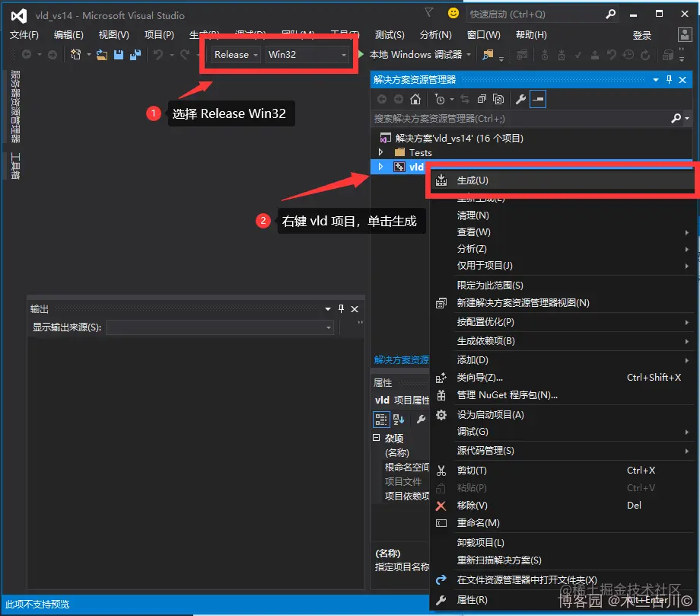Viewport: 700px width, 616px height.
Task: Click the Properties wrench icon in Solution Explorer toolbar
Action: [520, 99]
